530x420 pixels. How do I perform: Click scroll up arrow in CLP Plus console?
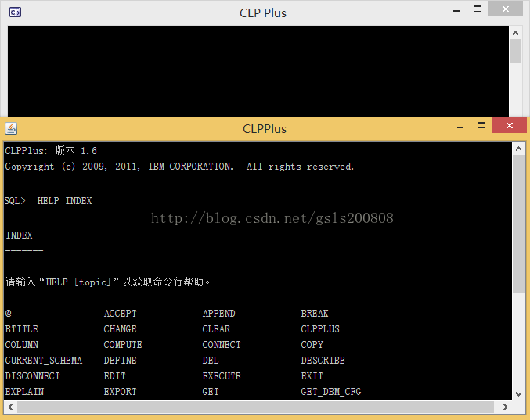point(515,33)
